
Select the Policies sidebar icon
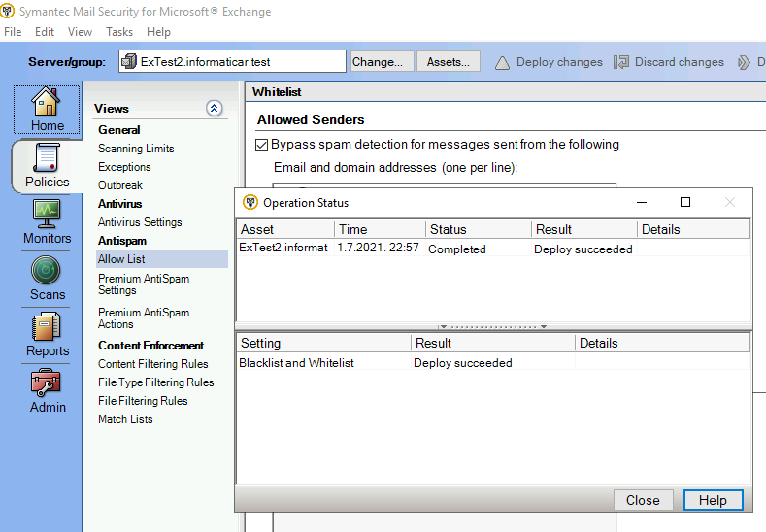(47, 157)
